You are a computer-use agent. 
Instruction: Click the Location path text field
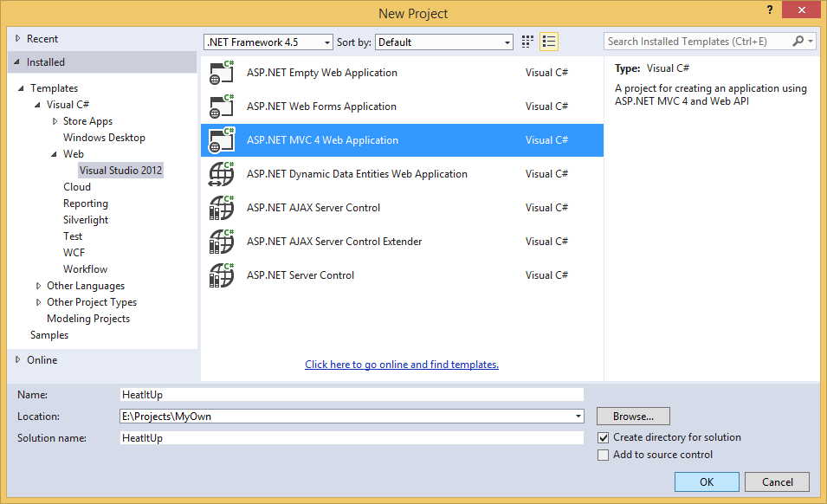(x=346, y=417)
